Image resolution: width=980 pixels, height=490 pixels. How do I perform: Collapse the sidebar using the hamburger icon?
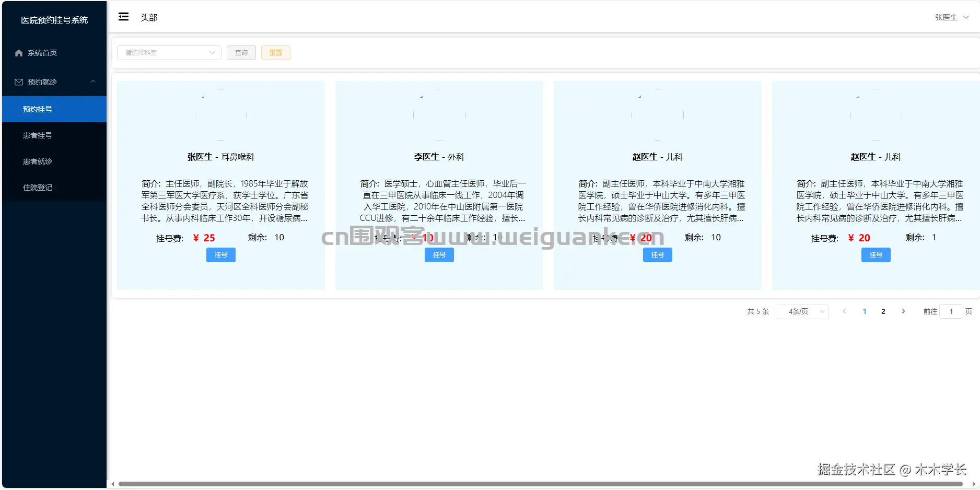(123, 17)
